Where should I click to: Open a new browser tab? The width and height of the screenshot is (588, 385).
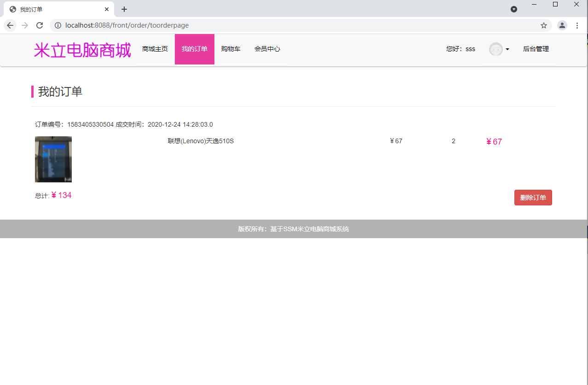(x=124, y=9)
